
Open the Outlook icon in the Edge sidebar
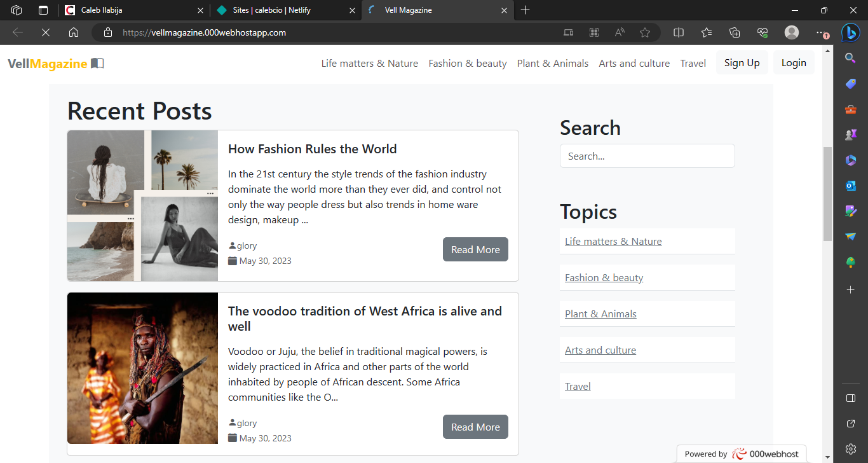[850, 186]
